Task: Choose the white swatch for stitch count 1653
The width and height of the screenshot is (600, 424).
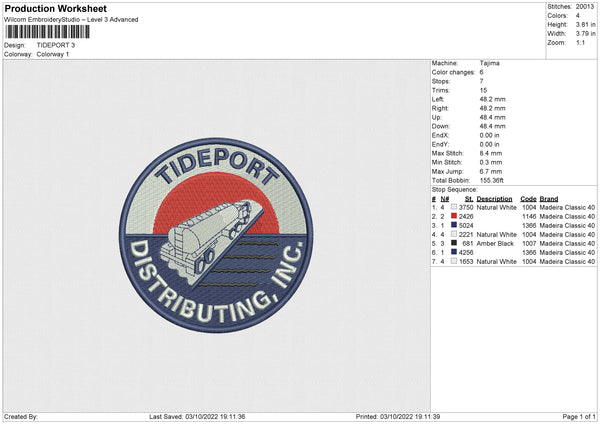Action: [454, 261]
